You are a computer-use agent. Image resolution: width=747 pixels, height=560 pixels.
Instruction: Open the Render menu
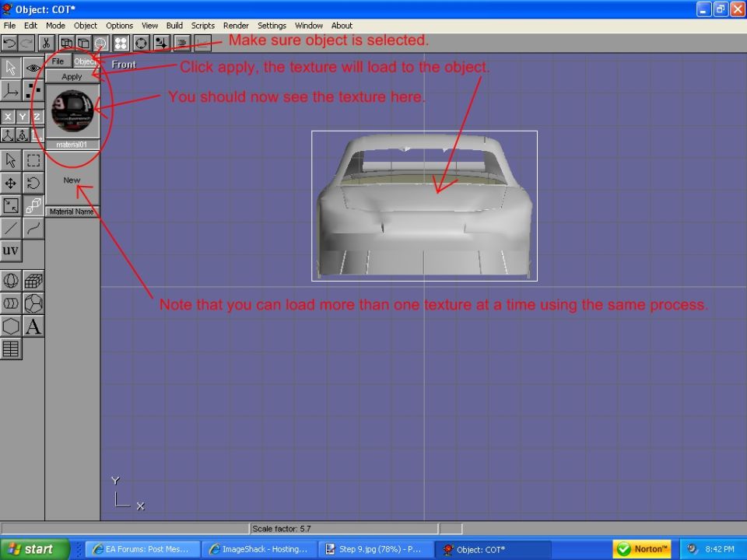click(x=236, y=26)
